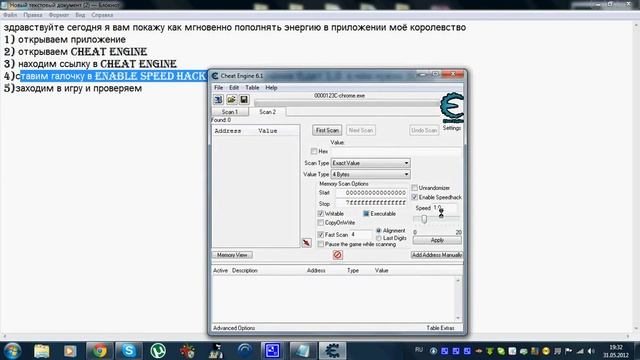Click the Undo Scan button
Image resolution: width=640 pixels, height=360 pixels.
(x=424, y=130)
